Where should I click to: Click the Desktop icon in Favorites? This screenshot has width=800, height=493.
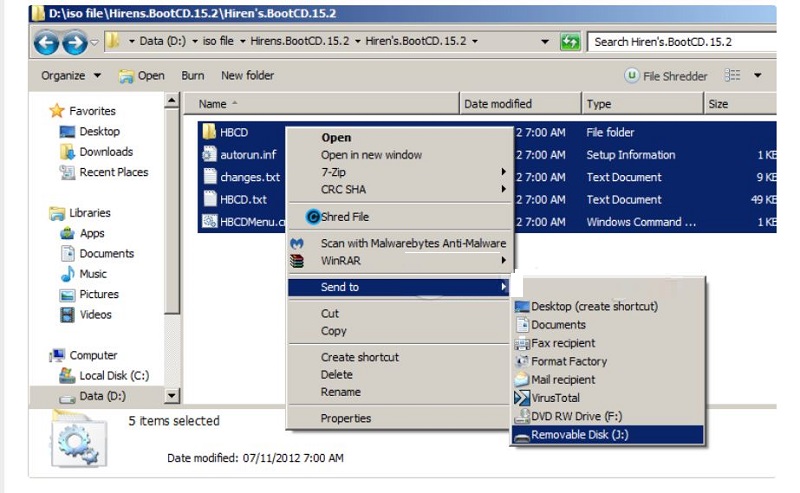(67, 132)
